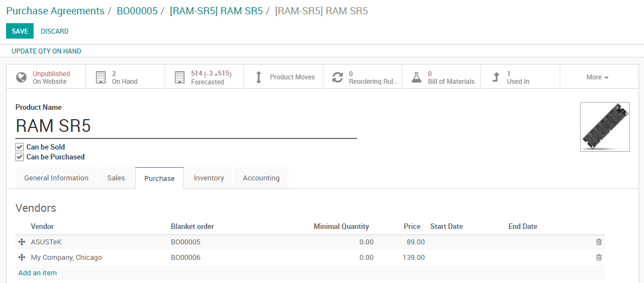The width and height of the screenshot is (644, 283).
Task: Click Add an item link
Action: point(37,273)
